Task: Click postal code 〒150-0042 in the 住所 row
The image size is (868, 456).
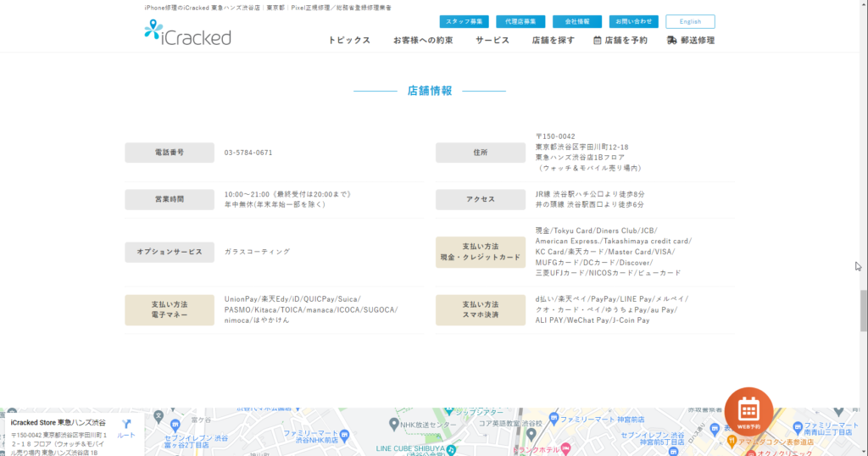Action: [555, 136]
